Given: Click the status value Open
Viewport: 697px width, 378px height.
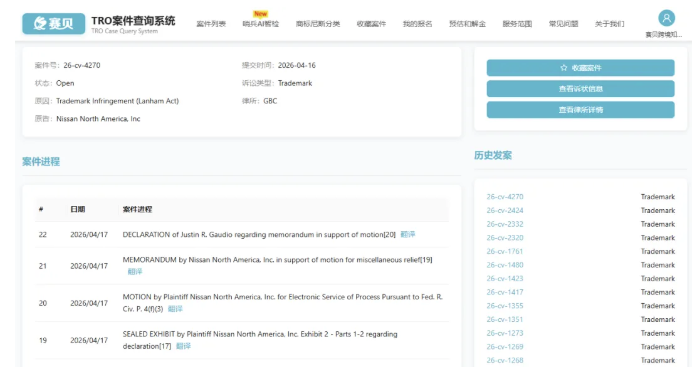Looking at the screenshot, I should 65,83.
